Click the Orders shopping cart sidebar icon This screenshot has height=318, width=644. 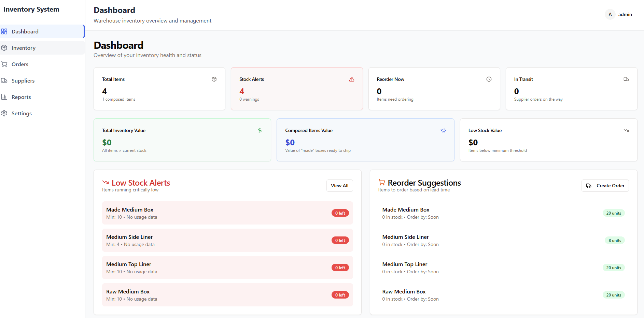pyautogui.click(x=4, y=64)
